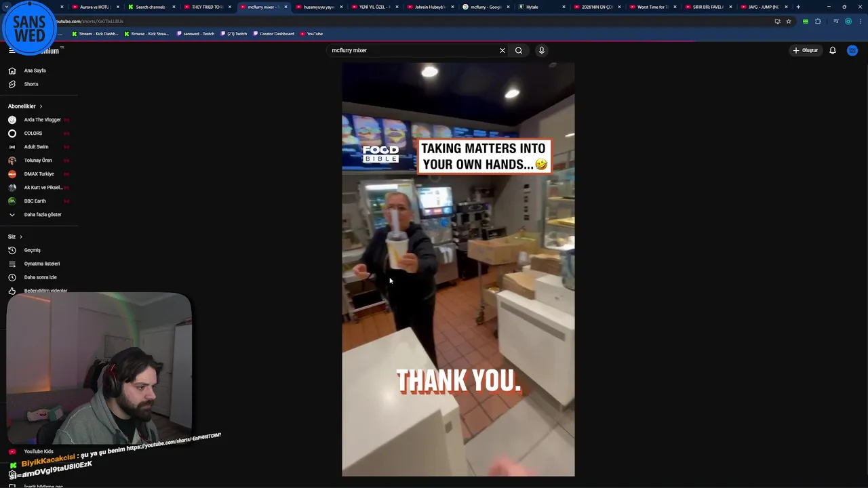Open DMAX Türkiye channel subscription

[38, 174]
